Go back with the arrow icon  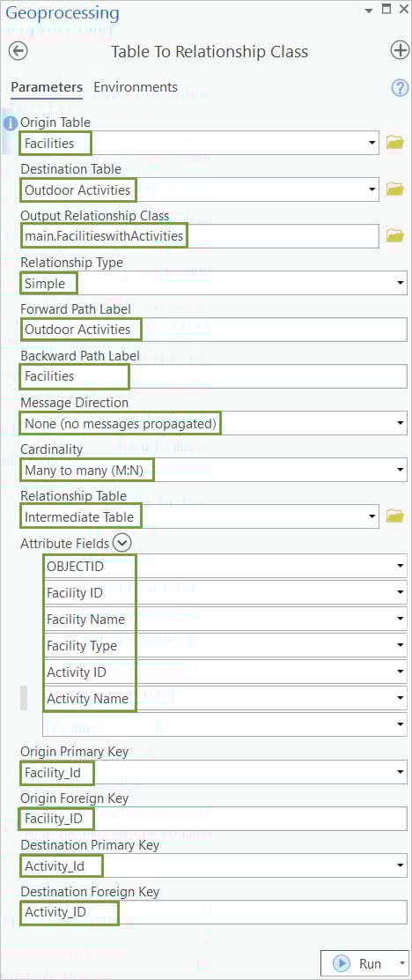(18, 51)
